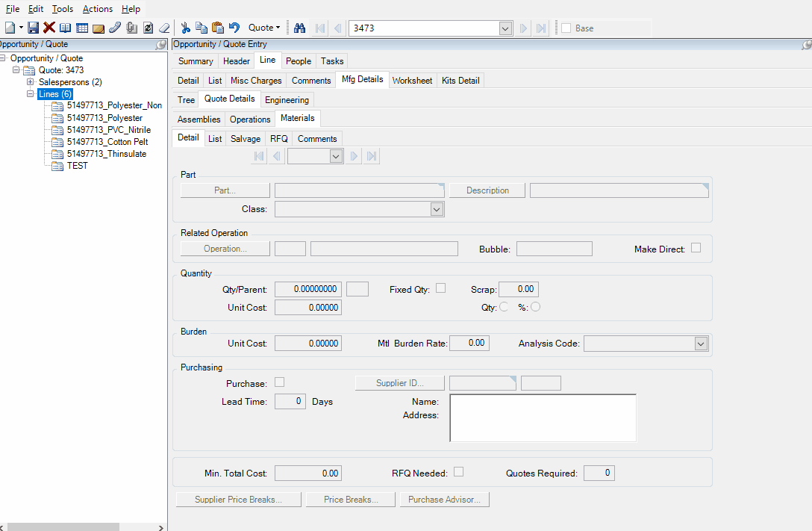Click the Save disk icon in toolbar

[33, 28]
